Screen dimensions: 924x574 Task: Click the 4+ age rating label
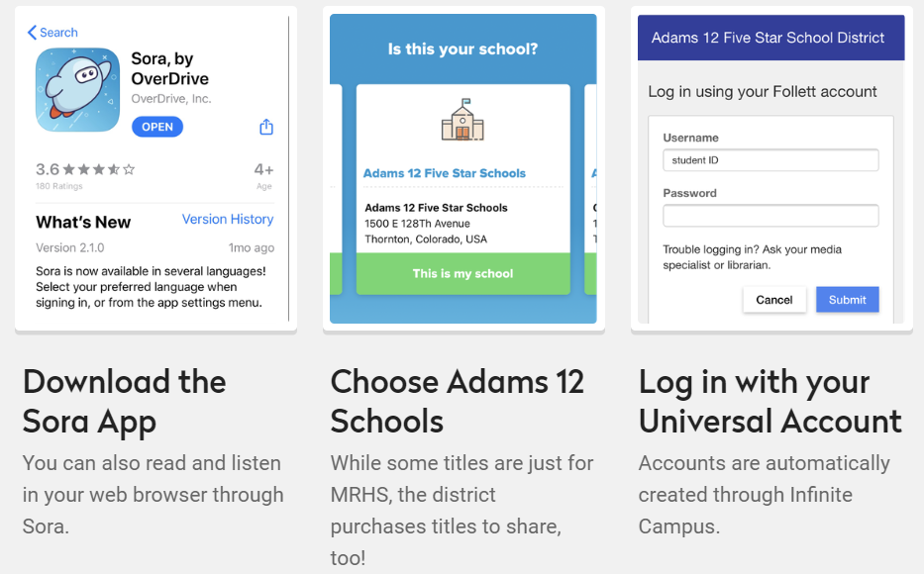click(263, 169)
